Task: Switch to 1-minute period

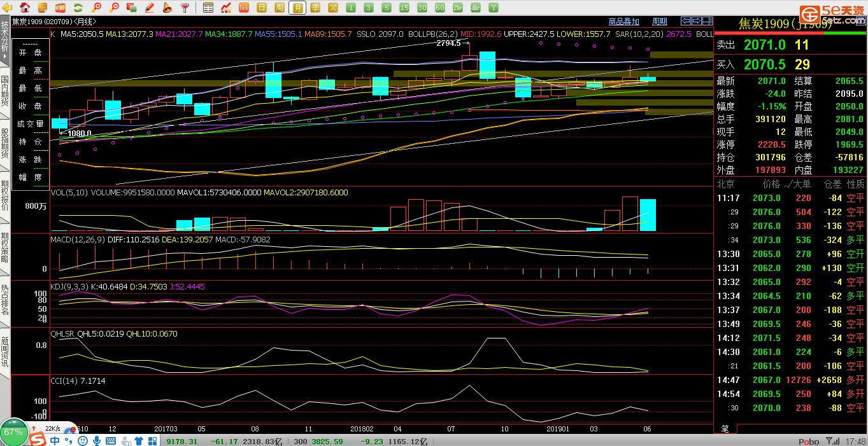Action: point(351,8)
